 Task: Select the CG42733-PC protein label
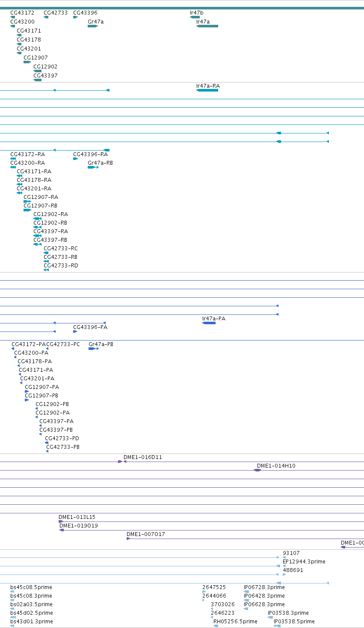pos(63,344)
